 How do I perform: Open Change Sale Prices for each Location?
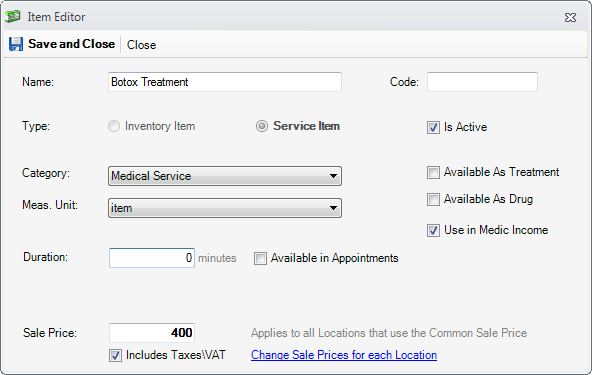344,355
